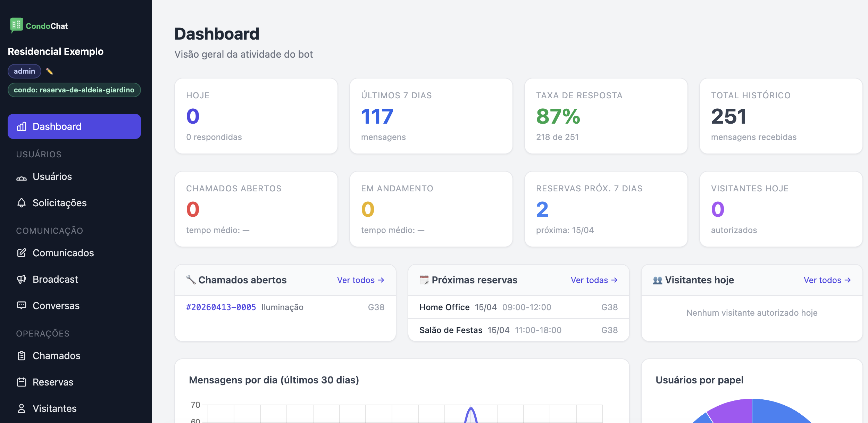The width and height of the screenshot is (868, 423).
Task: Click the Dashboard bar-chart icon in sidebar
Action: [22, 126]
